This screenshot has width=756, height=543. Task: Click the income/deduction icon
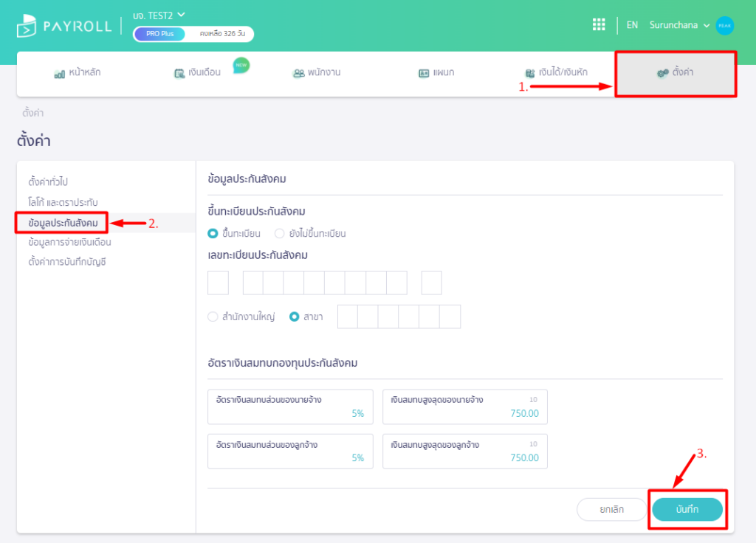point(529,74)
